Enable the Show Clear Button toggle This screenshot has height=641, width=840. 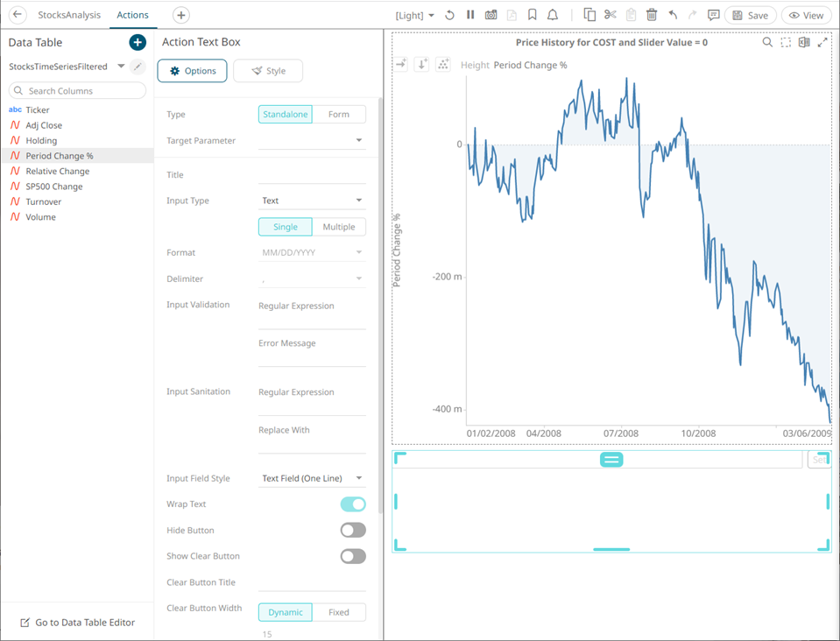pyautogui.click(x=353, y=556)
